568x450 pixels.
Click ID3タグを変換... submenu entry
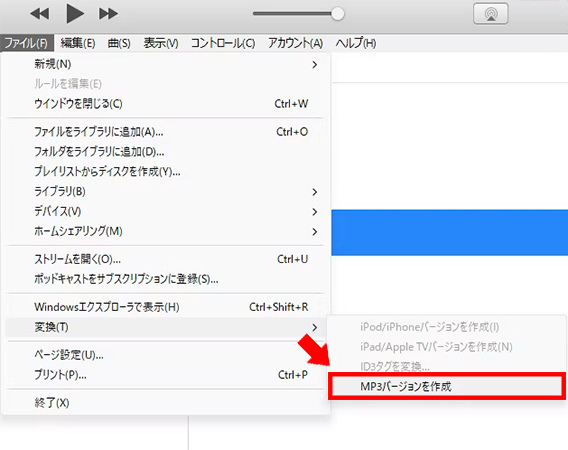[446, 367]
